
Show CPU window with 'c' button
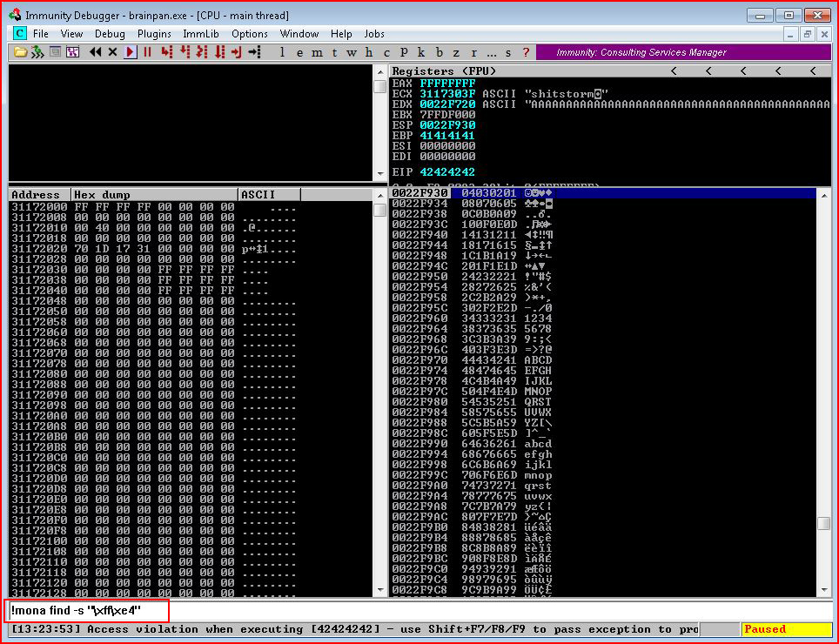point(386,52)
